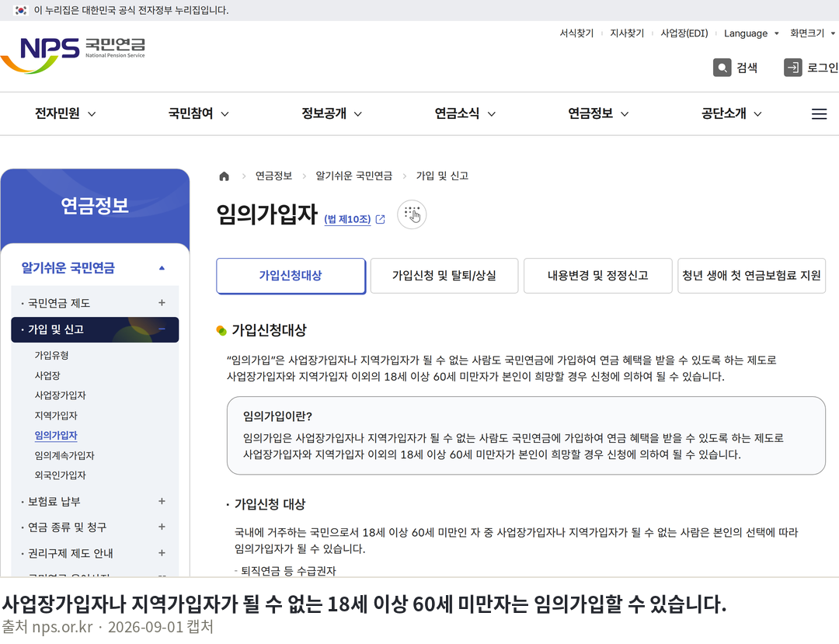Switch to 청년 생애 첫 연금보험료 지원 tab
The width and height of the screenshot is (839, 644).
[x=751, y=276]
